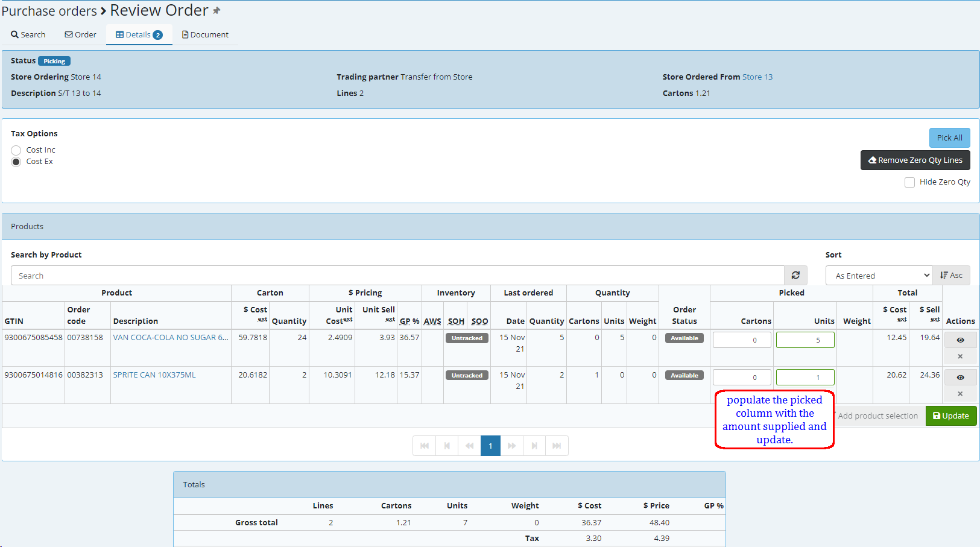
Task: Click the Products panel header
Action: 490,227
